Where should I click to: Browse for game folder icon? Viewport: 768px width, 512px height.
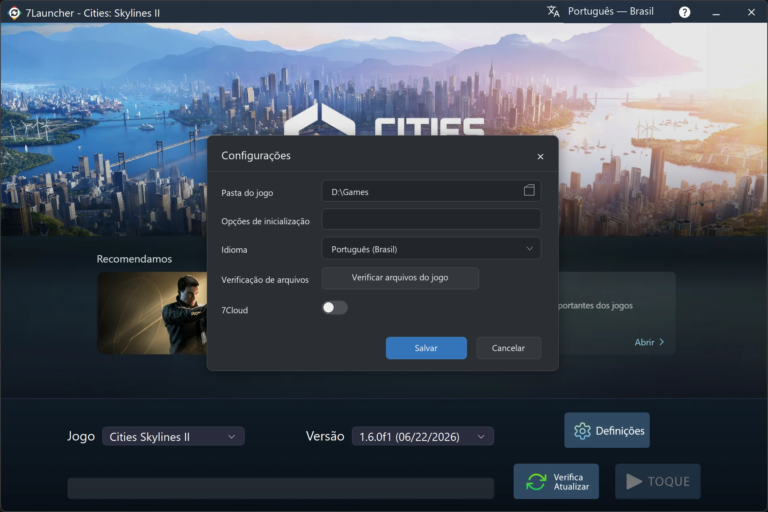529,191
